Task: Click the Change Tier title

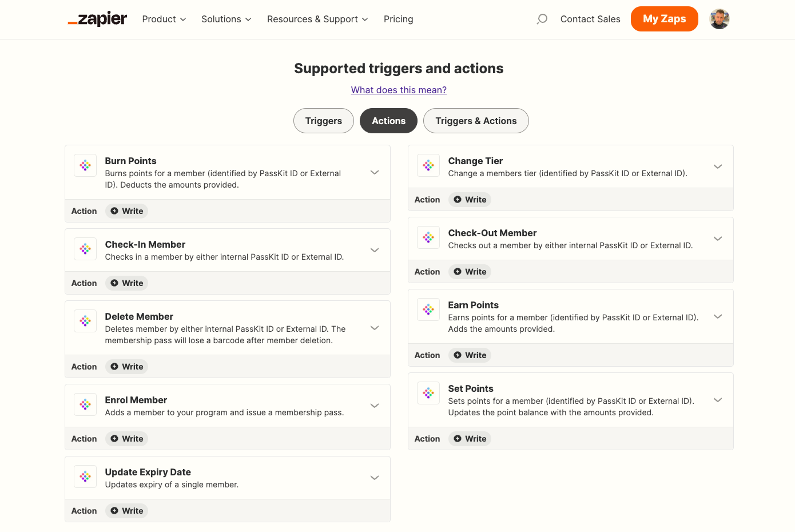Action: point(475,161)
